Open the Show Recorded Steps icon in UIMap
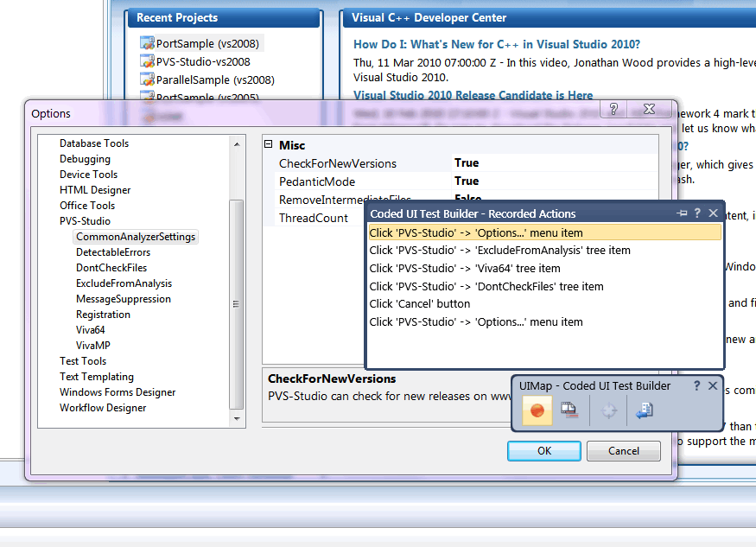The image size is (756, 547). point(569,410)
